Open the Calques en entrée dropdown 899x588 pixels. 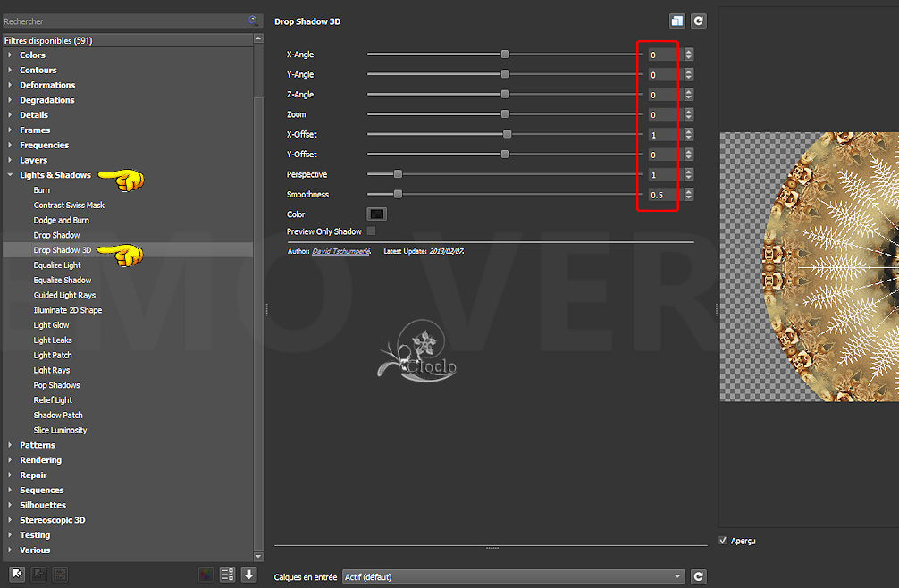point(514,577)
